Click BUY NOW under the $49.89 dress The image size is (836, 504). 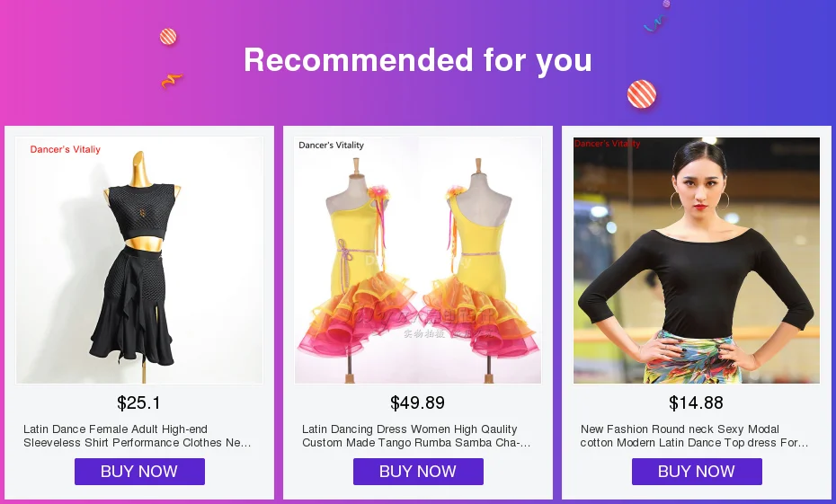click(418, 472)
